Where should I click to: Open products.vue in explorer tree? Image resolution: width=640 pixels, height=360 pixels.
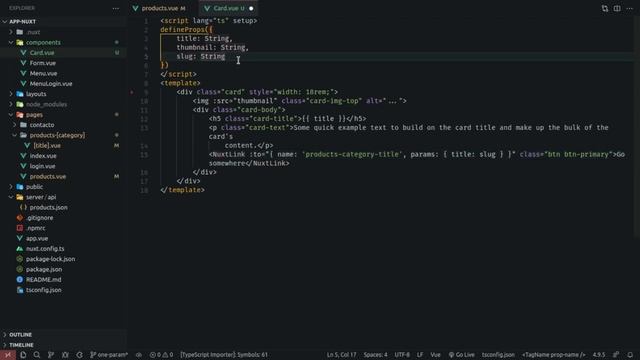pyautogui.click(x=63, y=176)
